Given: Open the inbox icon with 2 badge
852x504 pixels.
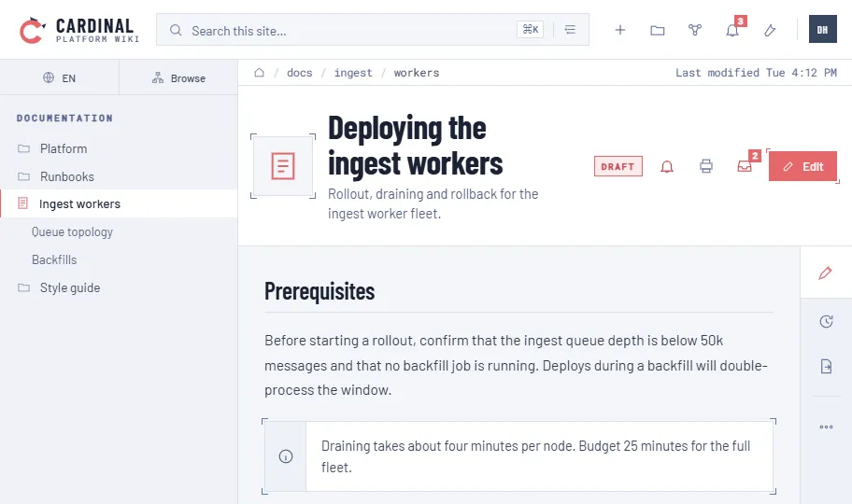Looking at the screenshot, I should click(x=745, y=165).
